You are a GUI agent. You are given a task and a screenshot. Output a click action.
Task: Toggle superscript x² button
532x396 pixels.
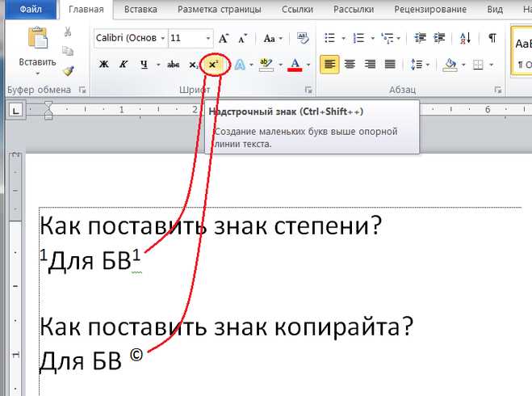pos(214,64)
